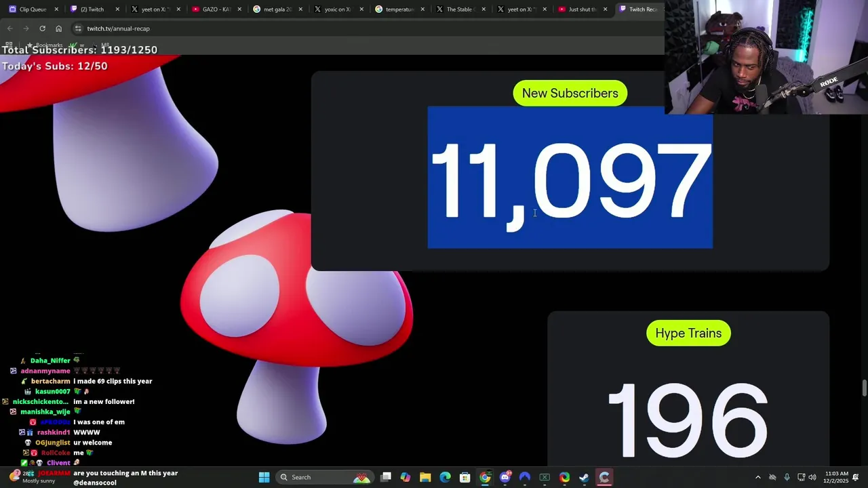Viewport: 868px width, 488px height.
Task: Click the New Subscribers label
Action: click(x=570, y=94)
